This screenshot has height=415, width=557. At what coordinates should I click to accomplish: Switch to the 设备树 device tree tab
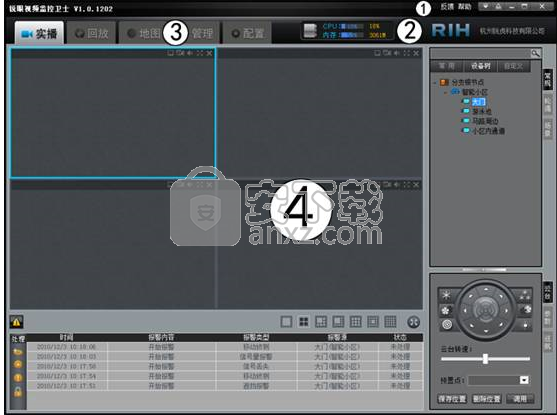[x=480, y=66]
